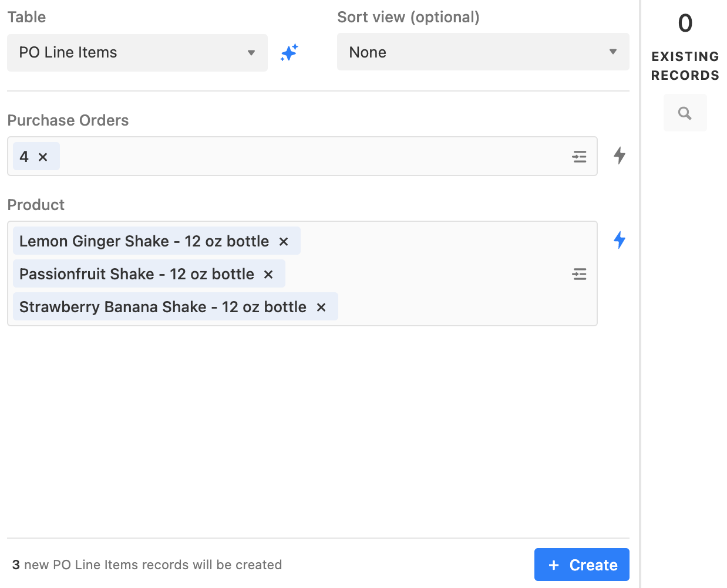
Task: Click the search icon under Existing Records
Action: coord(685,113)
